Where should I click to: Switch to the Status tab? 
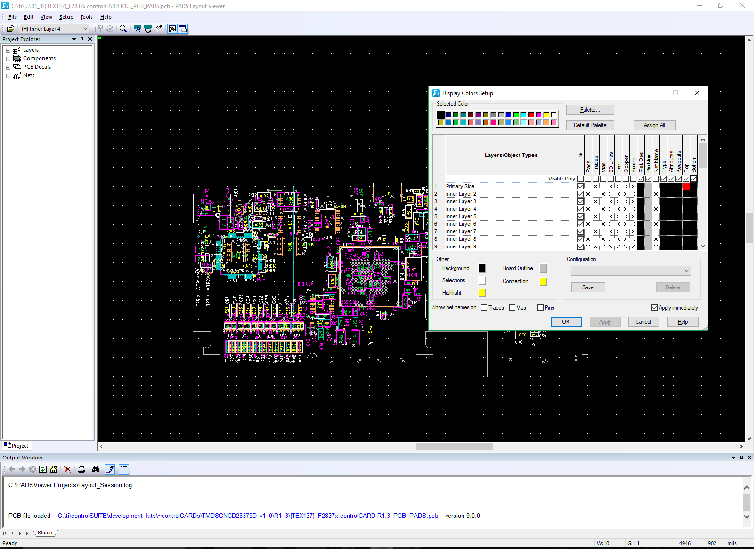(x=45, y=533)
